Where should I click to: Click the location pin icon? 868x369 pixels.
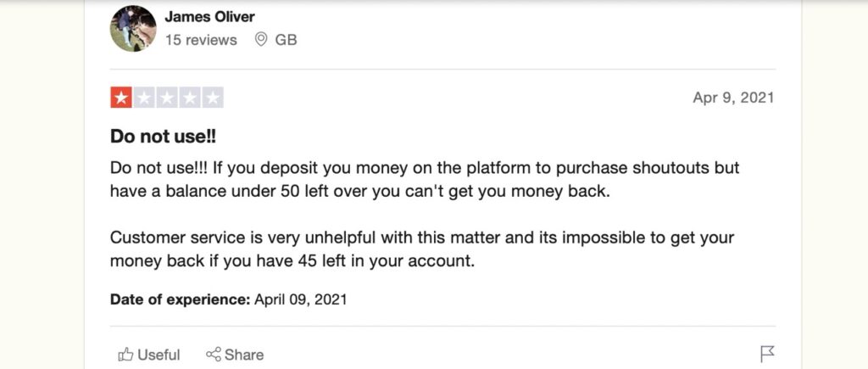coord(261,39)
